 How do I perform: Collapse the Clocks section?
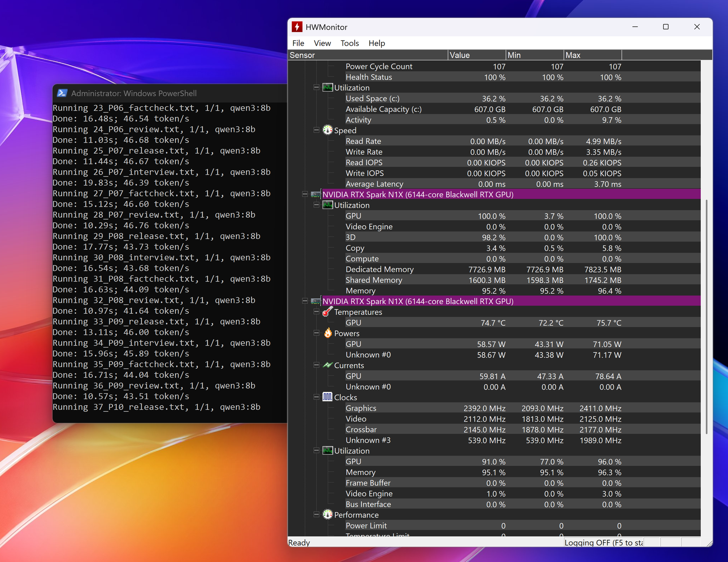(316, 397)
